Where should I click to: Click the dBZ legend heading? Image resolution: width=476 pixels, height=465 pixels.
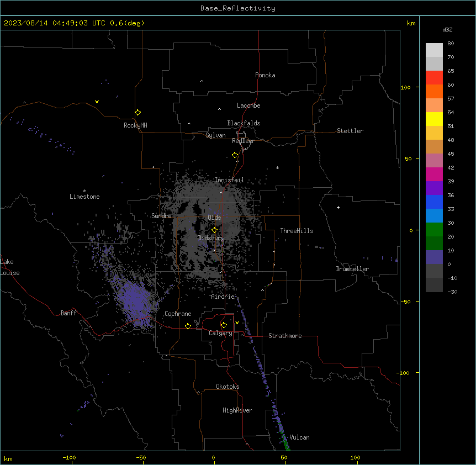click(447, 29)
